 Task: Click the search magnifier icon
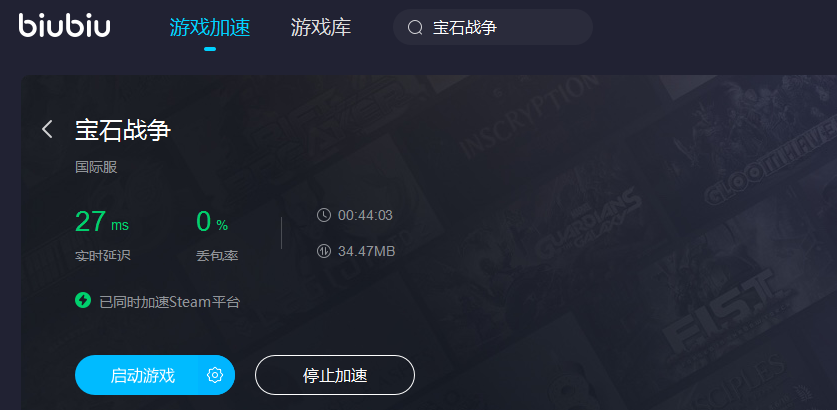coord(415,28)
